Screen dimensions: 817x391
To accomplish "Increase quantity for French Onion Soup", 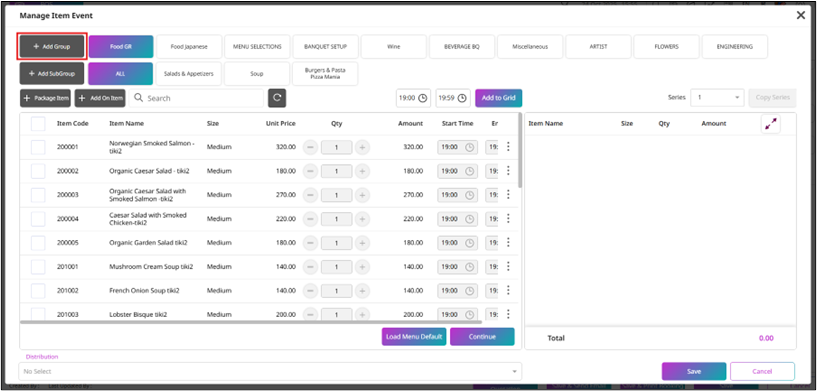I will [362, 291].
